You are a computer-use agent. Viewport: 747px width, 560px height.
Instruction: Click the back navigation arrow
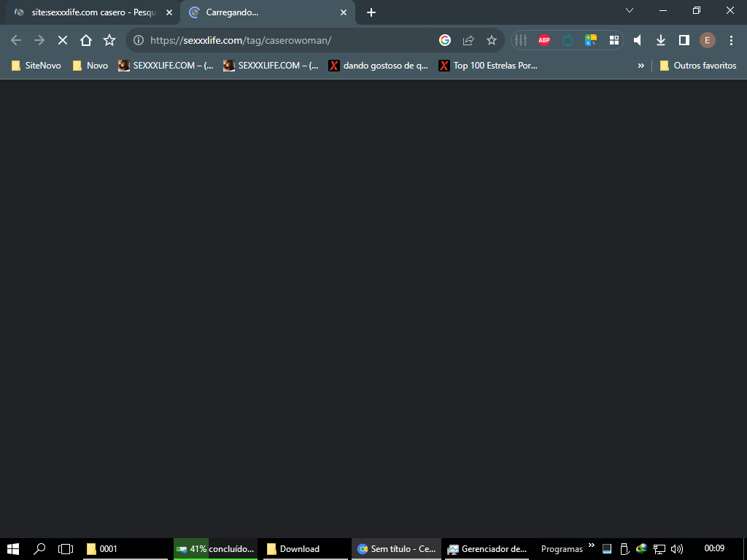16,41
